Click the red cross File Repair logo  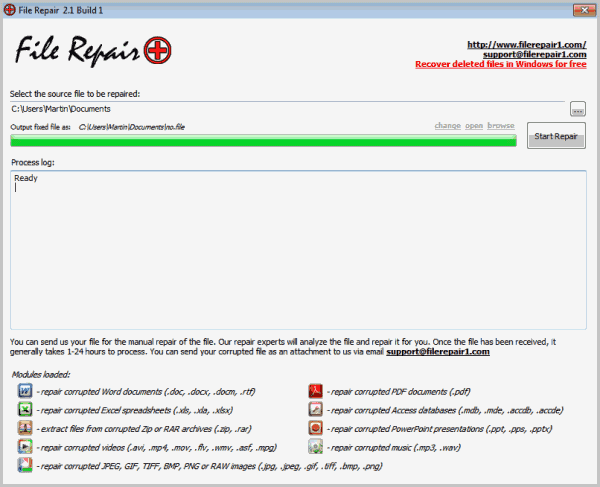click(x=158, y=50)
